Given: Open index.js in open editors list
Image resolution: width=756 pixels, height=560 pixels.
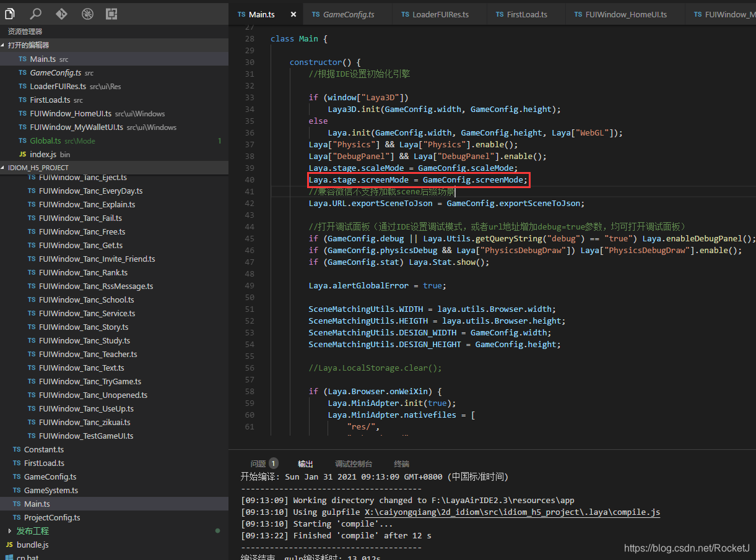Looking at the screenshot, I should tap(114, 154).
